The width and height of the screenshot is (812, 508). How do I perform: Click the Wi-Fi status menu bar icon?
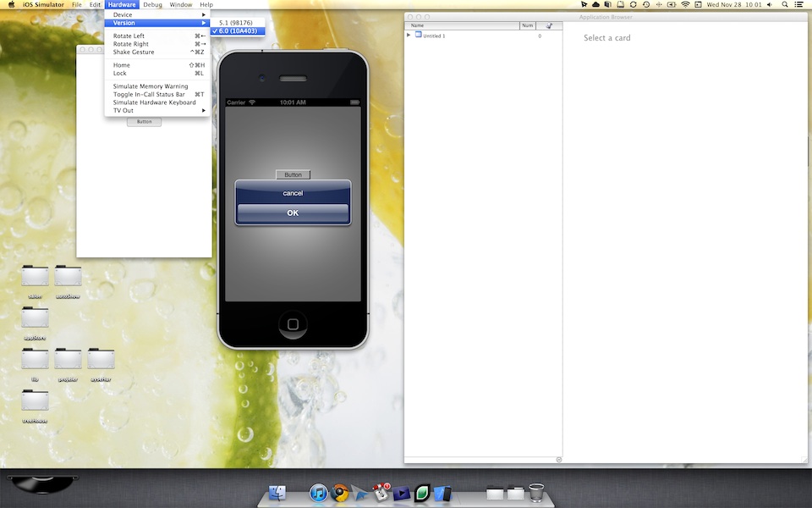[x=684, y=5]
